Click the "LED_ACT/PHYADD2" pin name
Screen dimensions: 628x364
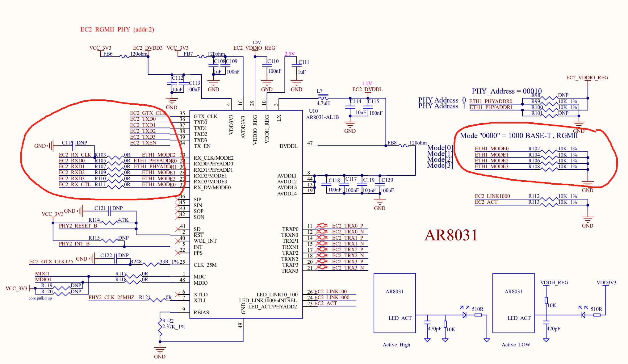273,307
